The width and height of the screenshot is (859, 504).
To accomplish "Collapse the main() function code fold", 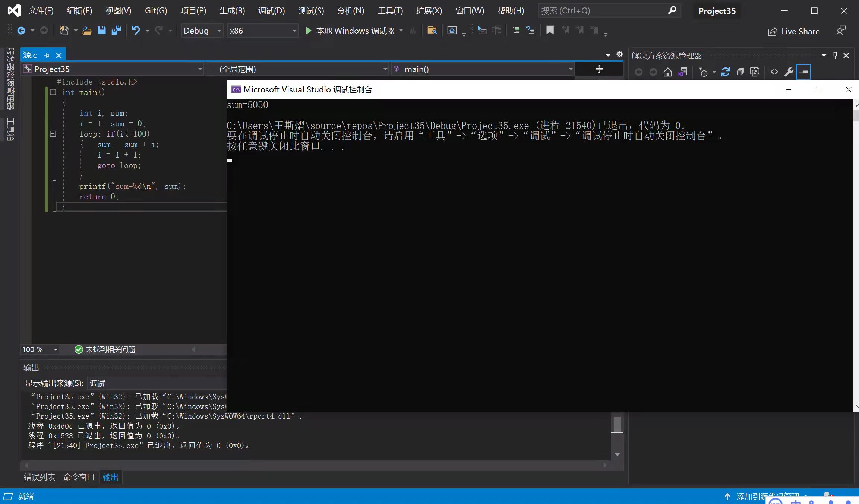I will [x=53, y=92].
